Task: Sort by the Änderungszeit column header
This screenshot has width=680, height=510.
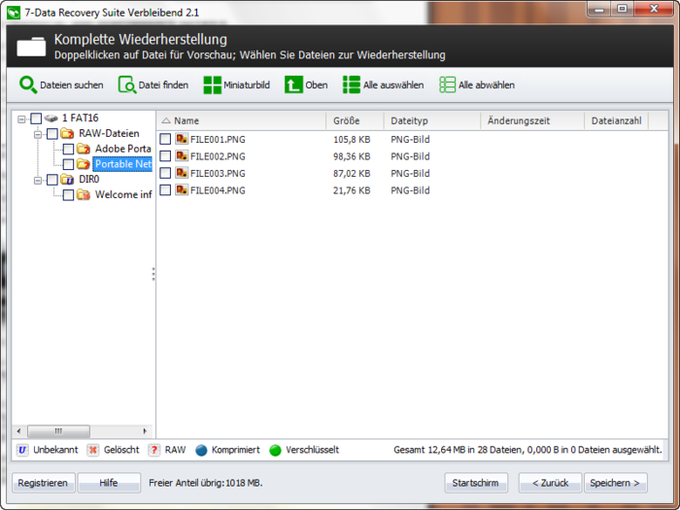Action: tap(533, 121)
